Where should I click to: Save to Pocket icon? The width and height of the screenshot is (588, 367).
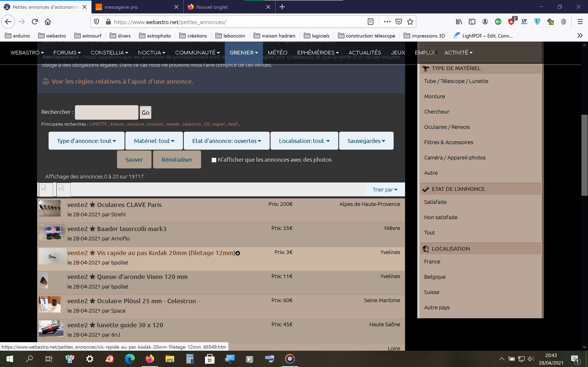click(399, 22)
